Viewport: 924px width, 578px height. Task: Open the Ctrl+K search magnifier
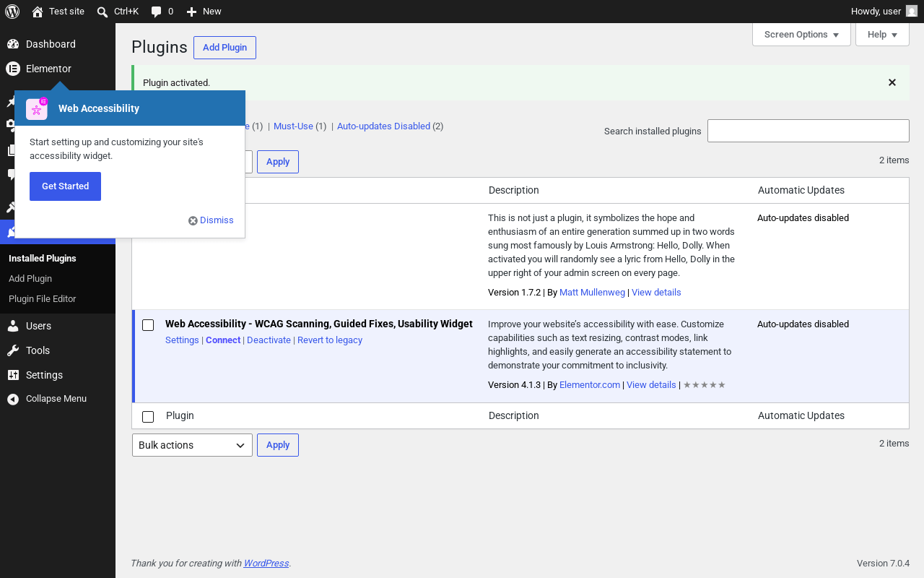point(103,12)
